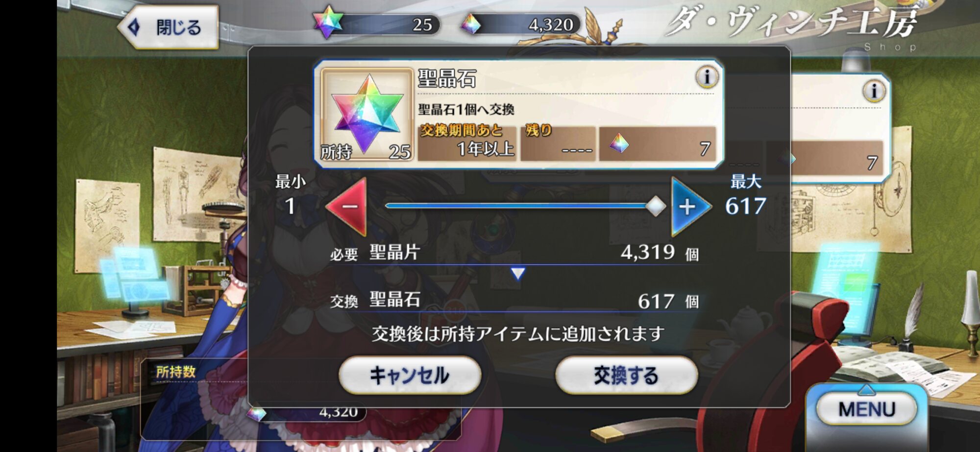Tap the red minus decrease arrow
Viewport: 980px width, 452px height.
348,207
